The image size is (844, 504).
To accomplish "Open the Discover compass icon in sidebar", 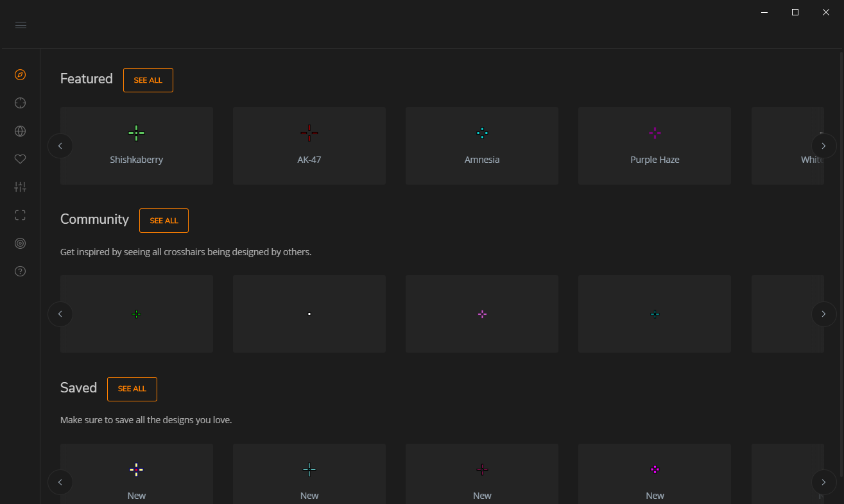I will tap(20, 74).
